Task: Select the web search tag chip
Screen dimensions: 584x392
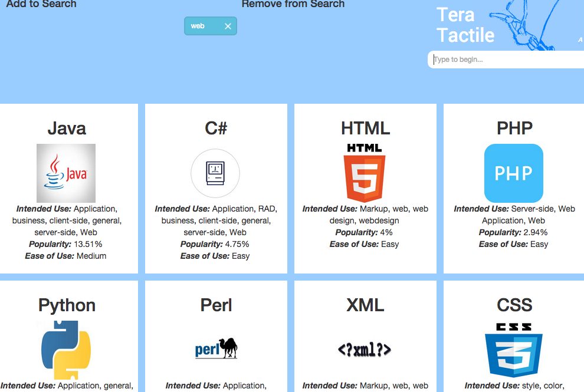Action: coord(211,26)
